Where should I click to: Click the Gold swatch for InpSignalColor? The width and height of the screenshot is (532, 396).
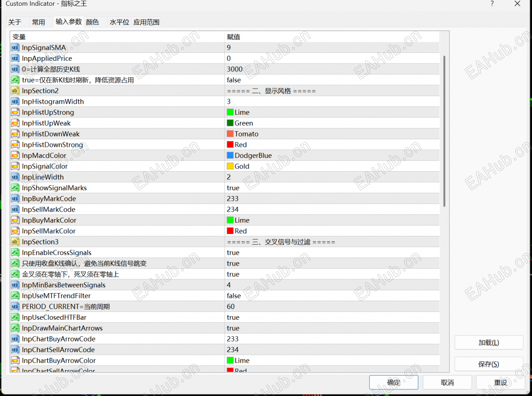230,166
